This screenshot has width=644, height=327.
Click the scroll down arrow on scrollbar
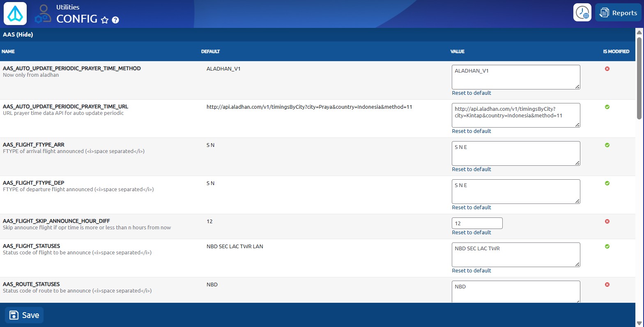tap(639, 323)
